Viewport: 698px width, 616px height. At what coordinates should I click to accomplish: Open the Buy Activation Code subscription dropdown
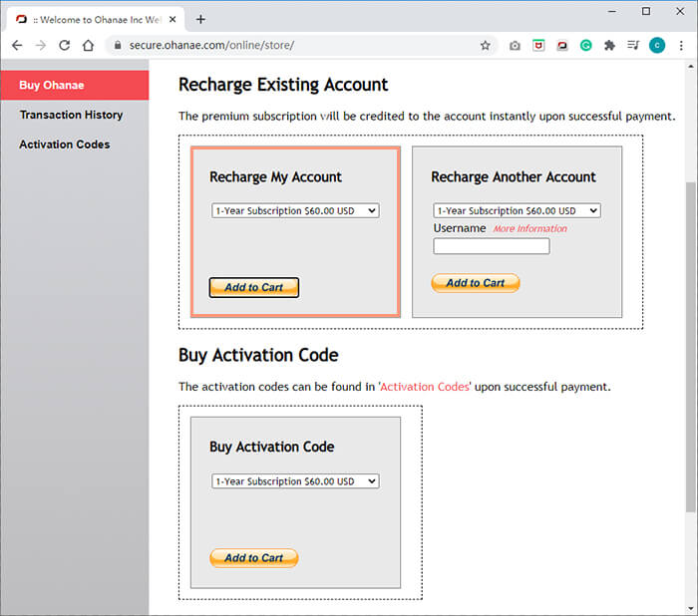pos(295,480)
